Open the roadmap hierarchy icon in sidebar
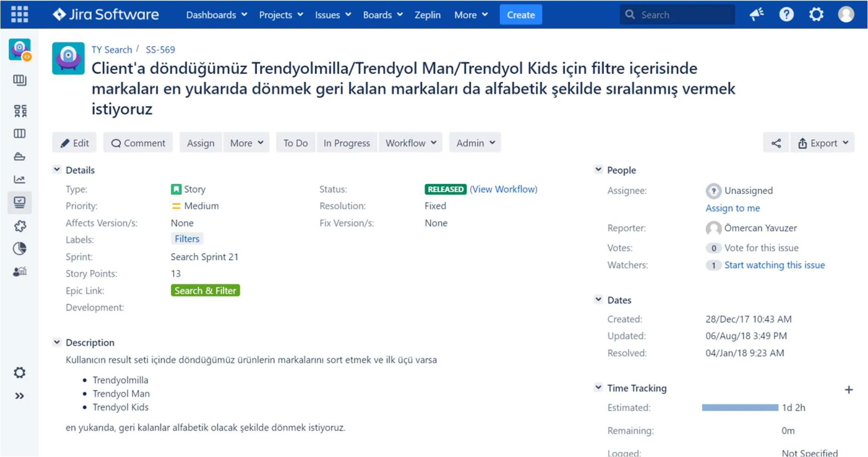The image size is (868, 457). tap(20, 111)
